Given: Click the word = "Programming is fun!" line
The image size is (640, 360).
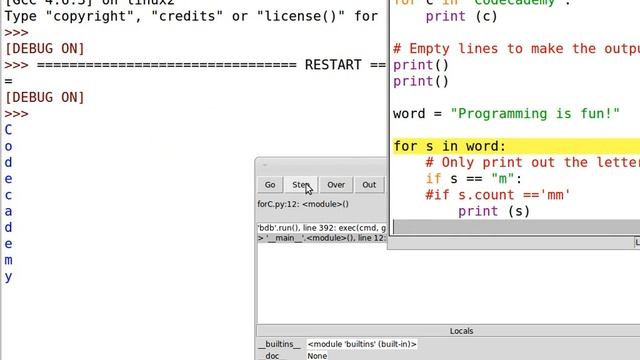Looking at the screenshot, I should tap(506, 113).
